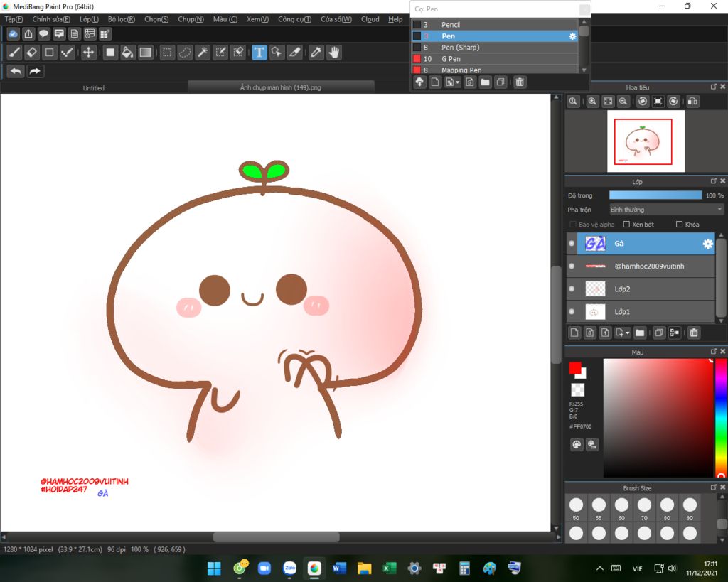This screenshot has height=582, width=728.
Task: Delete brush with brush panel trash icon
Action: (520, 82)
